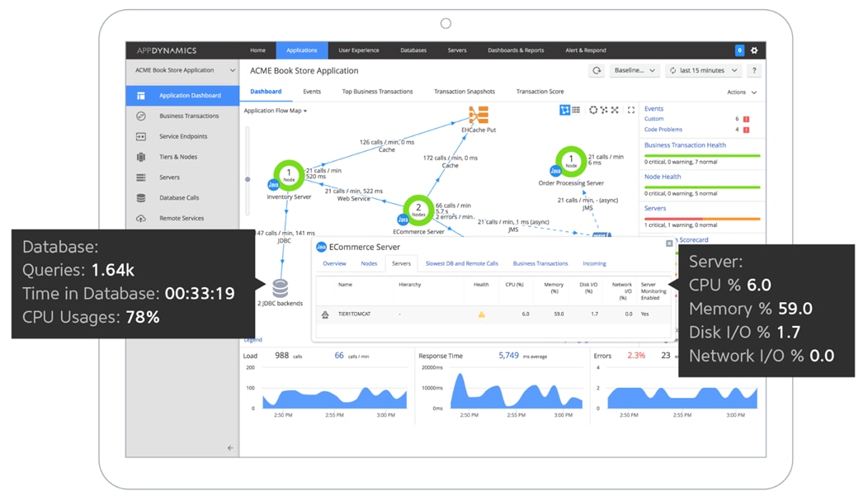The width and height of the screenshot is (868, 501).
Task: Open Slowest DB and Remote Calls tab
Action: 462,264
